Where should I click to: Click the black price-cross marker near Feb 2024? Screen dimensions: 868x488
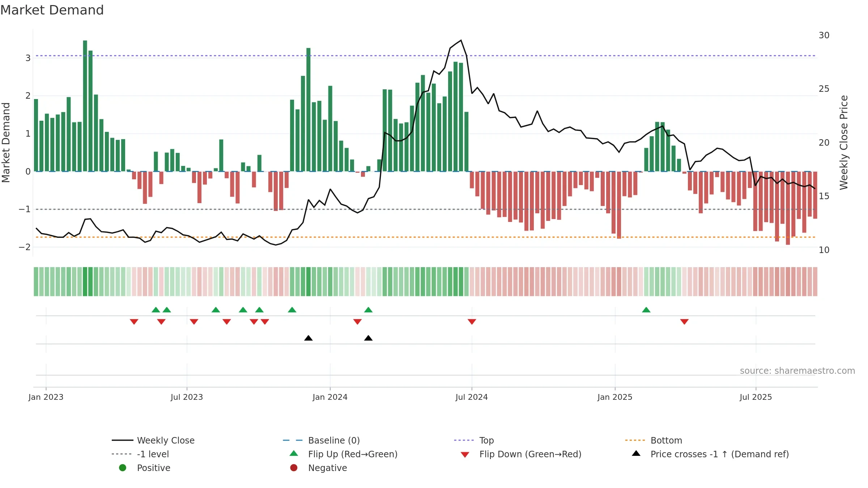click(x=368, y=338)
